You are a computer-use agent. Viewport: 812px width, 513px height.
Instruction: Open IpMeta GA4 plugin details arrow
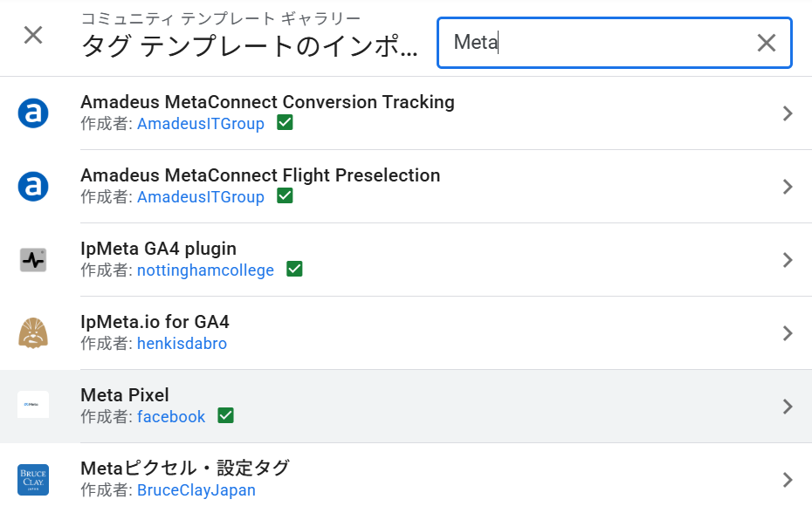(x=788, y=260)
